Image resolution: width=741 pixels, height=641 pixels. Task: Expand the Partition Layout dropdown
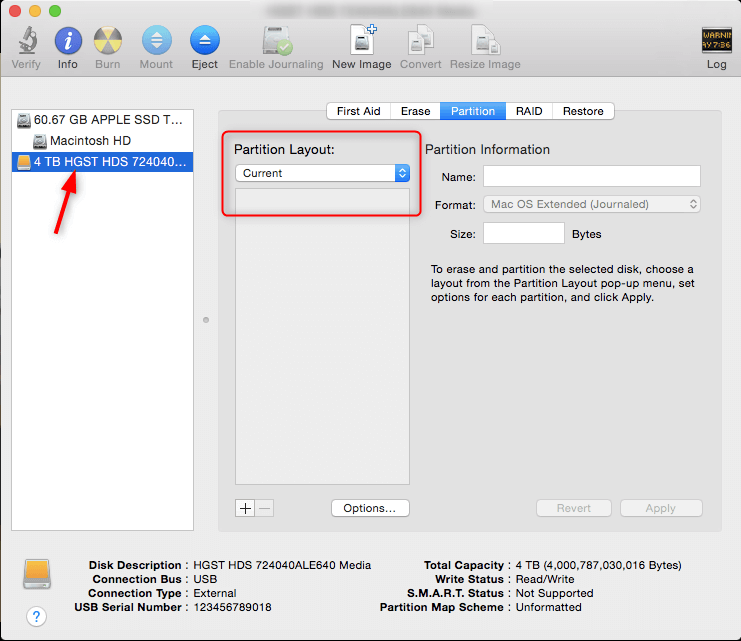pyautogui.click(x=322, y=173)
